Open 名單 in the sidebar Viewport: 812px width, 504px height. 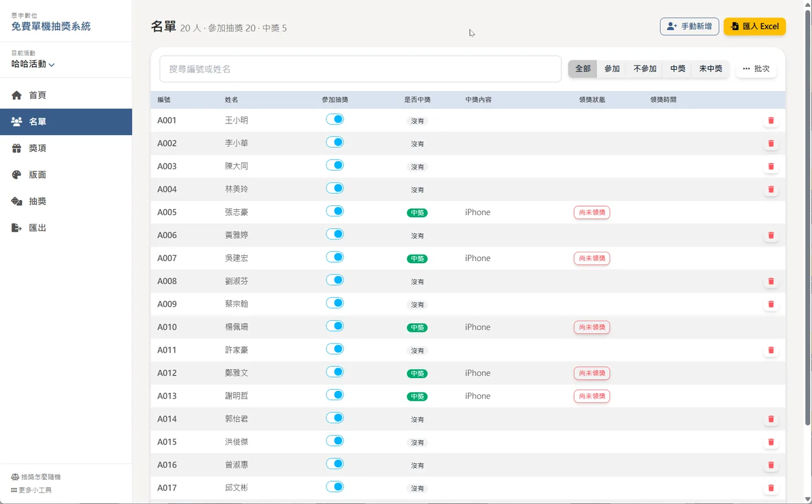[x=66, y=122]
